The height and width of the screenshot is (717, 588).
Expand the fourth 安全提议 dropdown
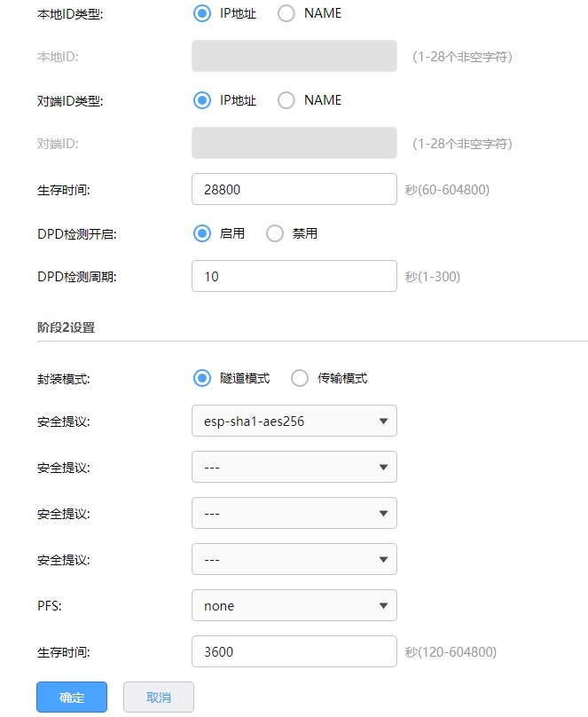click(x=294, y=560)
